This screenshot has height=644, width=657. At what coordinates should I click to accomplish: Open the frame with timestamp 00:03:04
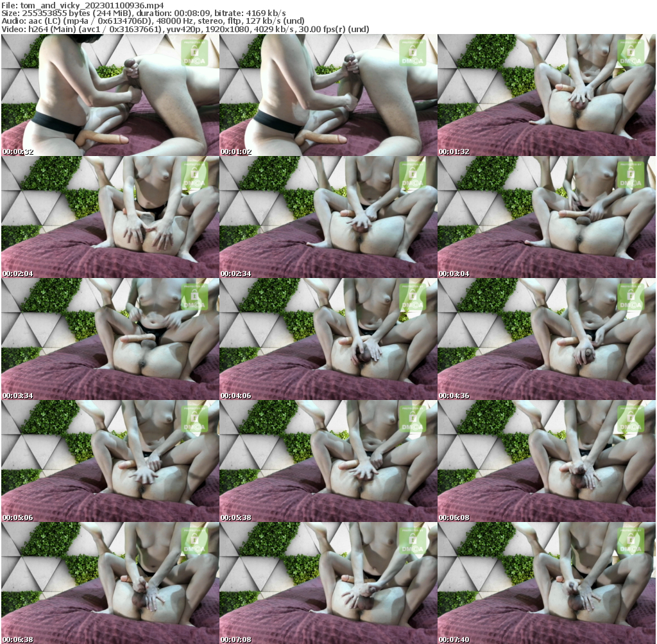(546, 217)
